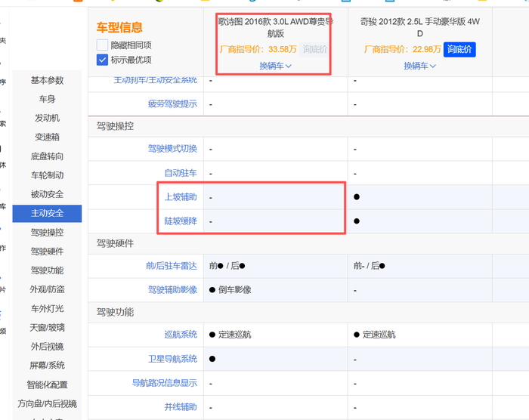Image resolution: width=529 pixels, height=420 pixels.
Task: Open 换辆车 dropdown for 歌诗图 column
Action: pyautogui.click(x=275, y=66)
